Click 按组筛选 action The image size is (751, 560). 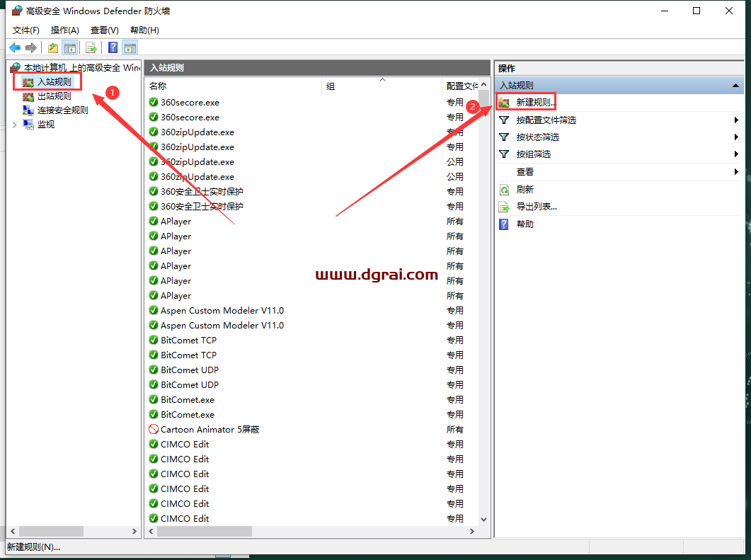[533, 154]
